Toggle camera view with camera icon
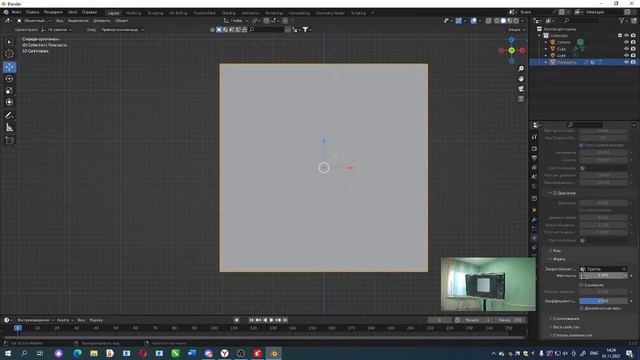Viewport: 640px width, 360px height. point(521,89)
